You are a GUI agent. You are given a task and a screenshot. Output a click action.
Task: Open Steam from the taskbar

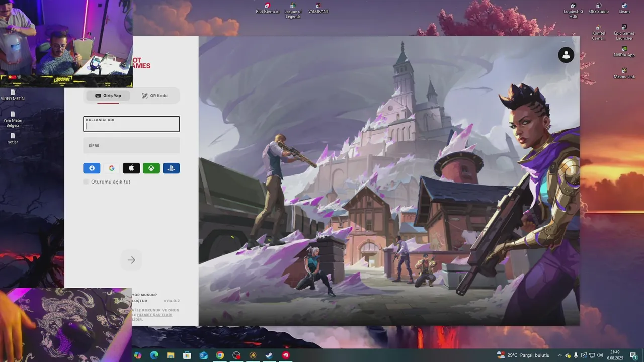[270, 355]
